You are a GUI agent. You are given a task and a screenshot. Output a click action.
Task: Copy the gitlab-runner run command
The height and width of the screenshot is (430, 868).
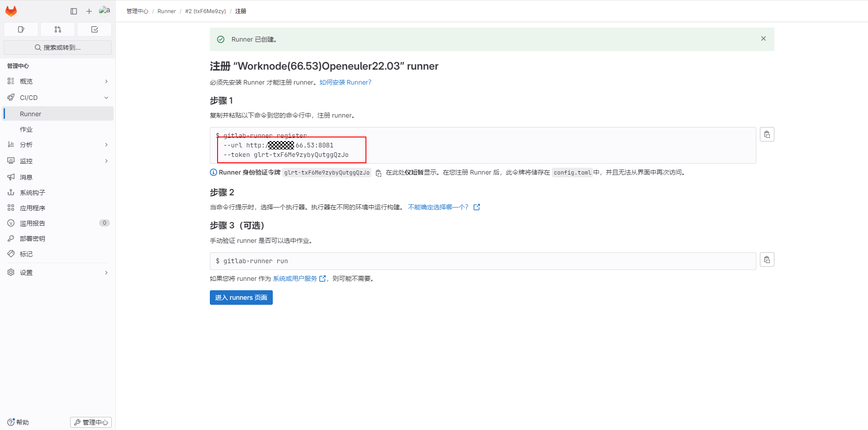(x=767, y=260)
